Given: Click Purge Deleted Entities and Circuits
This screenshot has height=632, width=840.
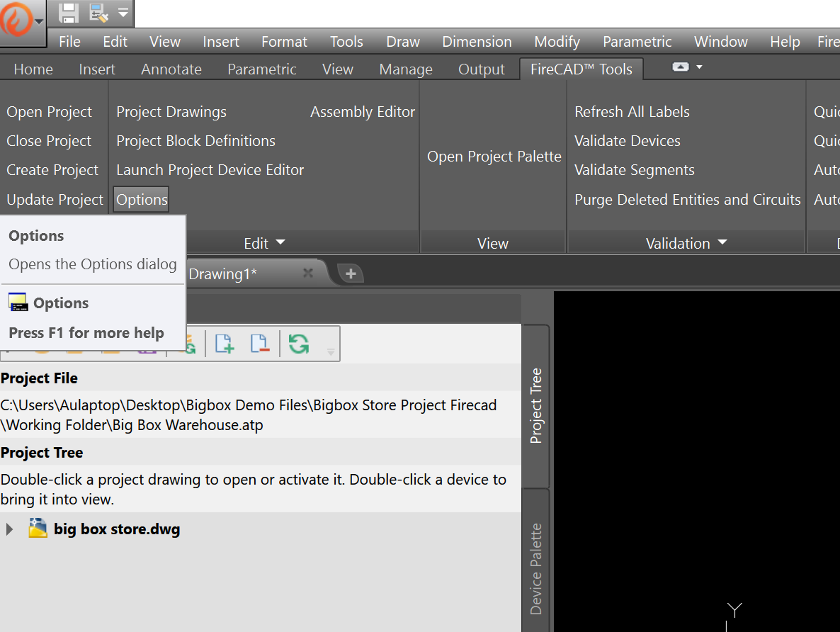Looking at the screenshot, I should [687, 199].
